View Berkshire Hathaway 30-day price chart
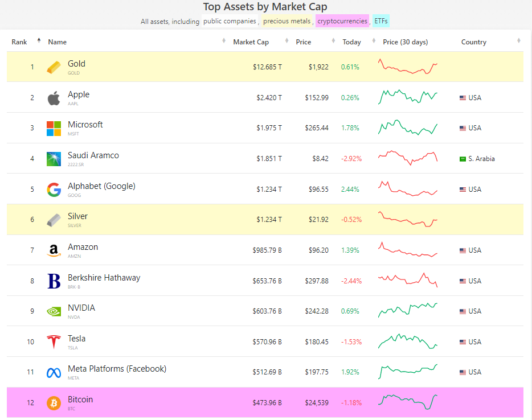Image resolution: width=532 pixels, height=420 pixels. (x=408, y=280)
